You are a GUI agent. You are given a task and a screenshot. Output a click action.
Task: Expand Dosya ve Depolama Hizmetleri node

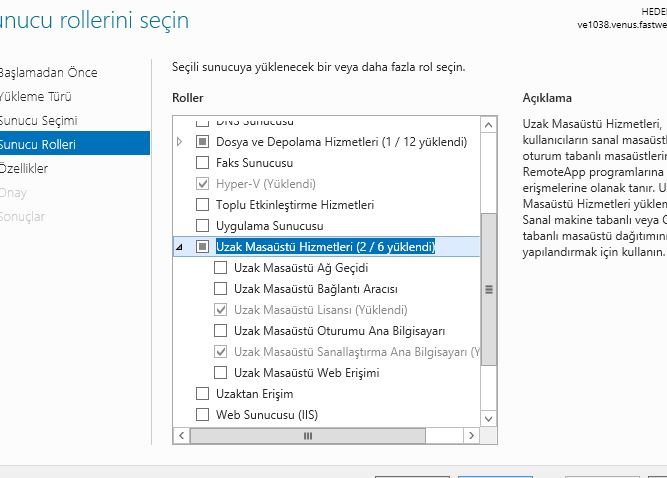(180, 142)
